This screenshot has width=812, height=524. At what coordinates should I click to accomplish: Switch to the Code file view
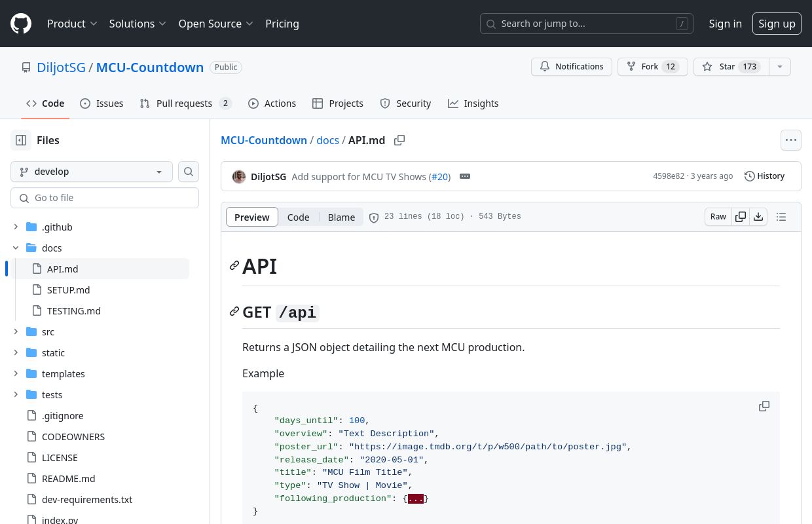(298, 217)
